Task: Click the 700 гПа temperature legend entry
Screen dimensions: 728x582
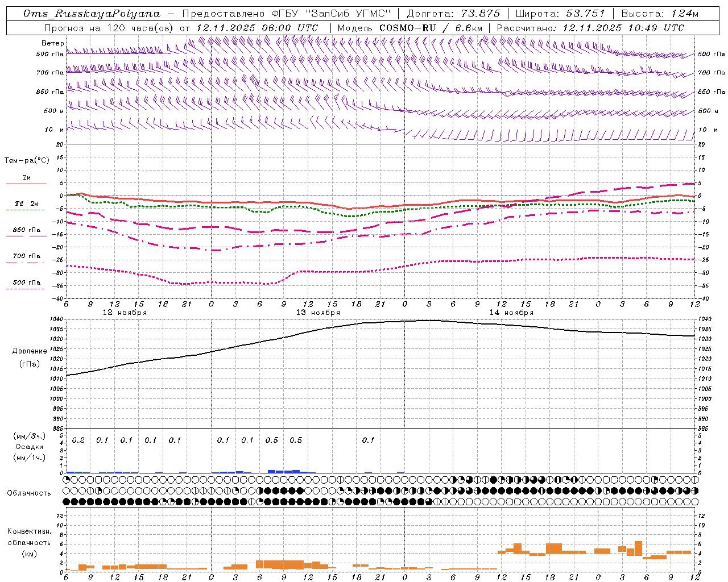Action: 27,256
